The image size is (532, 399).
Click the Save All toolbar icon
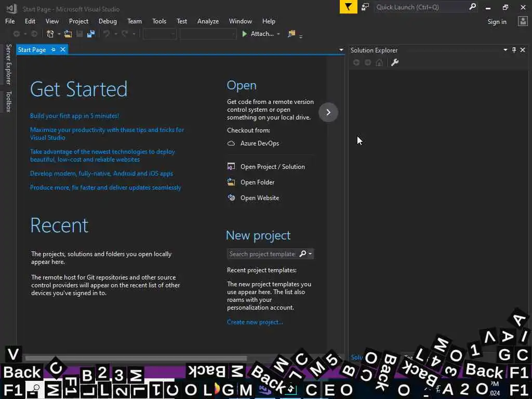pyautogui.click(x=91, y=34)
